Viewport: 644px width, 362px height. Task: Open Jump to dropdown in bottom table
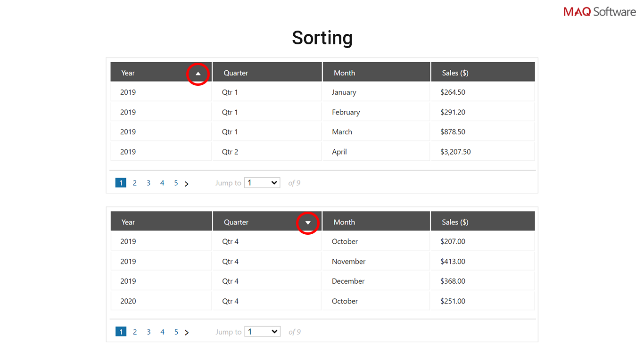262,332
